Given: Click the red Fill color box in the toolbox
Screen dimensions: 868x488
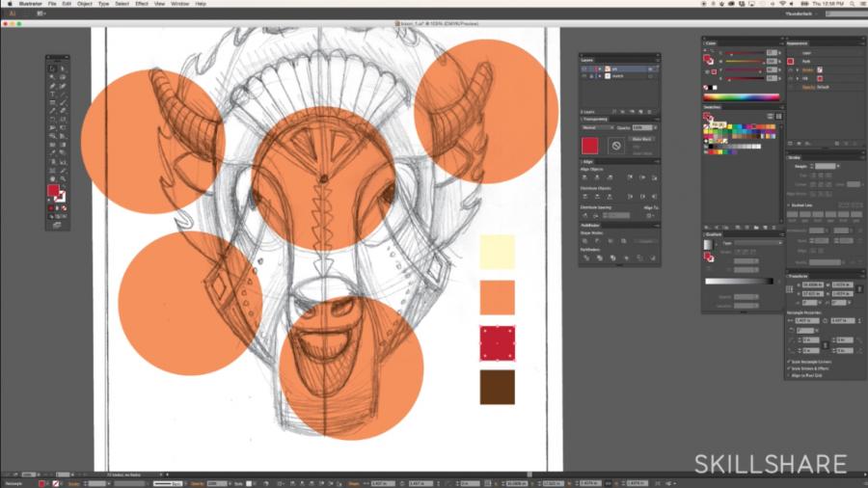Looking at the screenshot, I should [53, 190].
